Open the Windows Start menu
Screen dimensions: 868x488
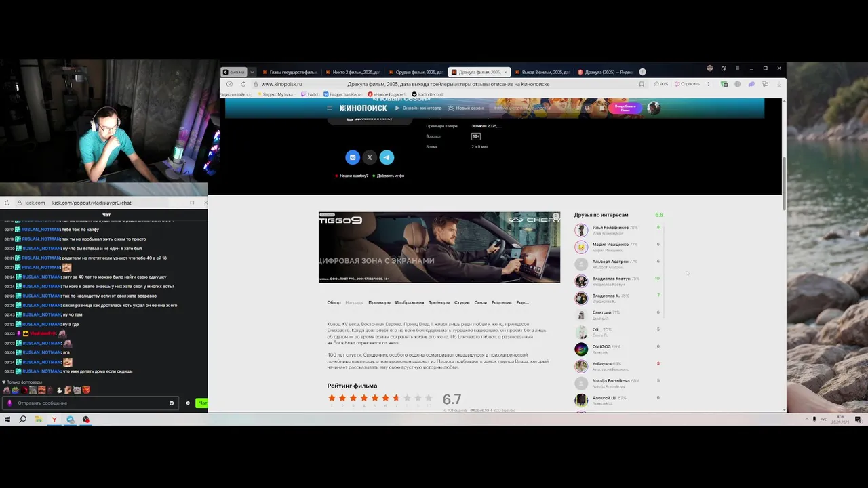coord(7,420)
